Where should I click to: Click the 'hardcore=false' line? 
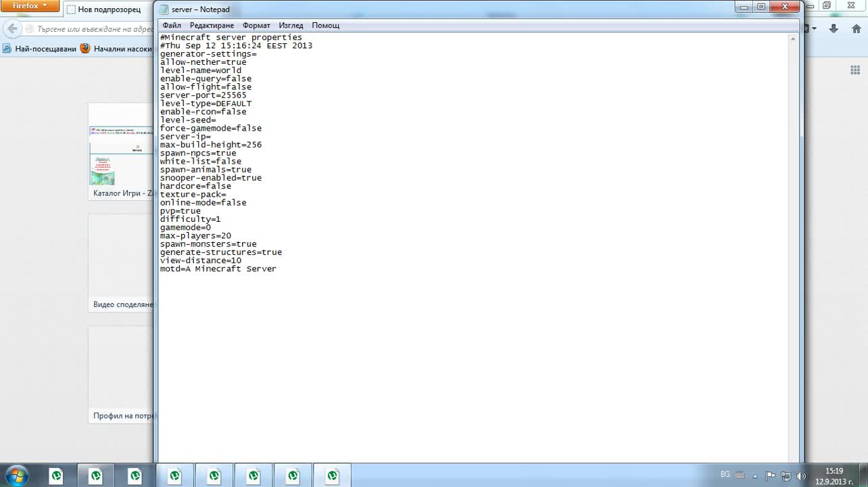tap(195, 186)
